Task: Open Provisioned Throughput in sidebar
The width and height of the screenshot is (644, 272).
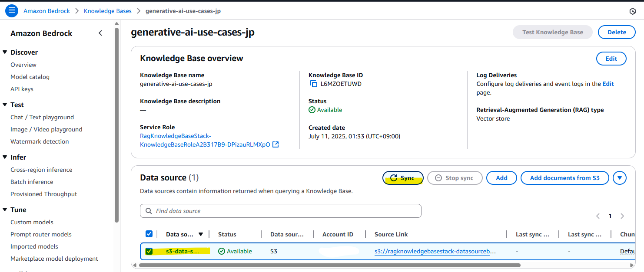Action: (x=43, y=194)
